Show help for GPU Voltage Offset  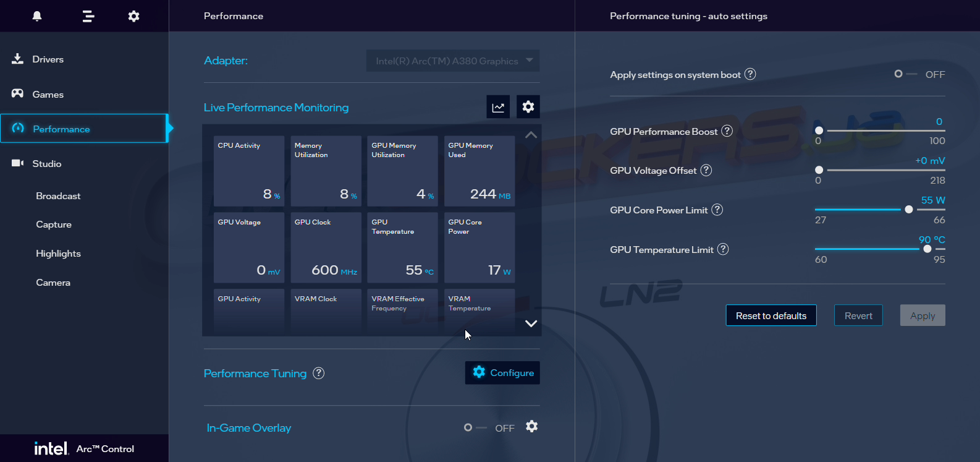[706, 170]
